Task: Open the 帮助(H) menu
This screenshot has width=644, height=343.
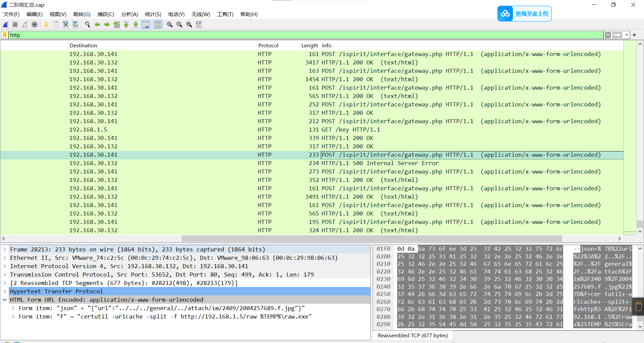Action: 249,14
